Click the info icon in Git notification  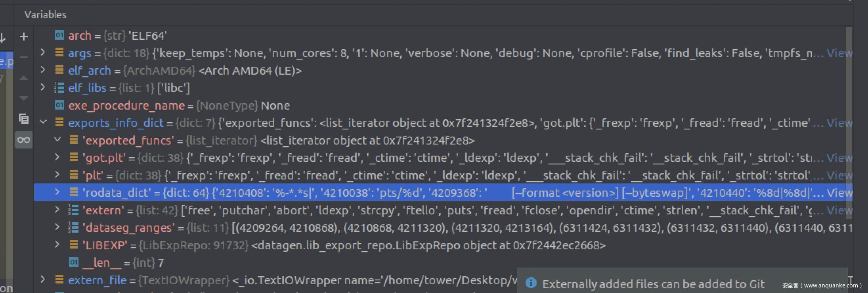[x=531, y=283]
